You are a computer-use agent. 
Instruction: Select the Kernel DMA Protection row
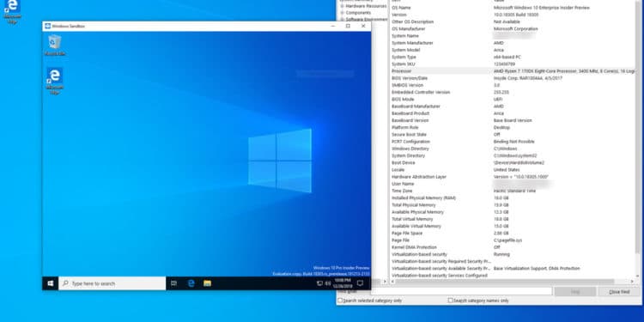pos(513,247)
